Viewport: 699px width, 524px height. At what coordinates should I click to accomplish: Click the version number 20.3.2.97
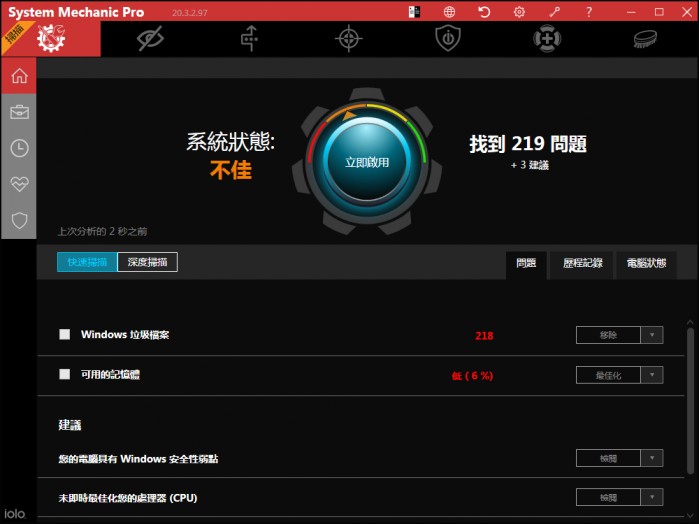[x=190, y=13]
